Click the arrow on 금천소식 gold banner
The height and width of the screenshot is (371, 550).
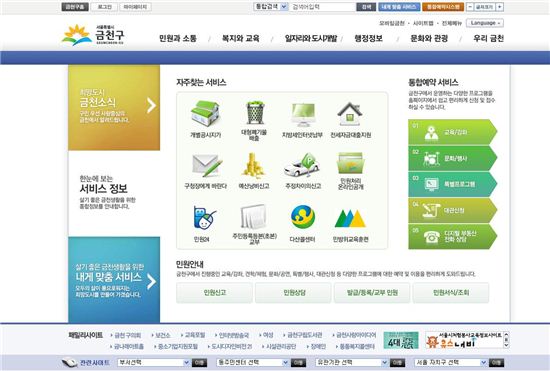point(151,105)
